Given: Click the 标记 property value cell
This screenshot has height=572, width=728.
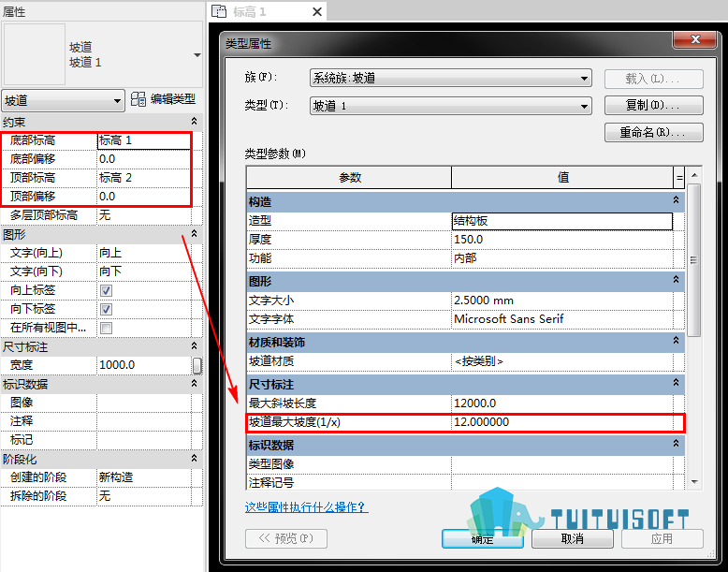Looking at the screenshot, I should [x=144, y=440].
